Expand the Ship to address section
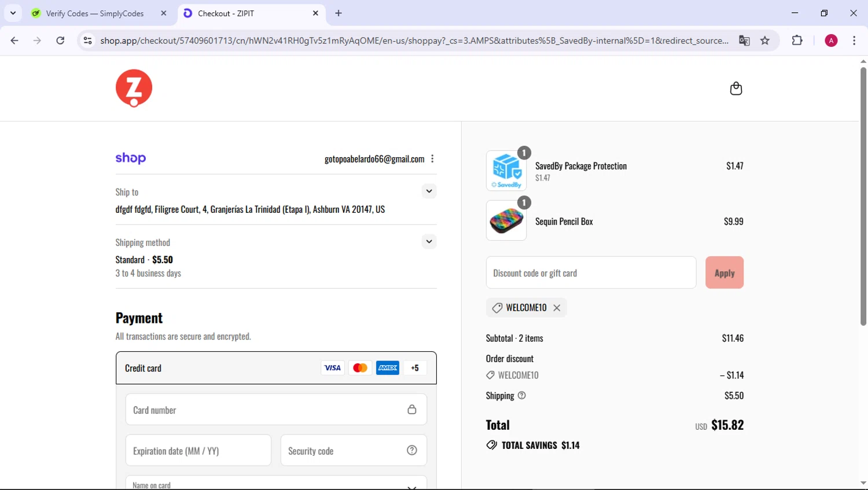 pyautogui.click(x=429, y=191)
